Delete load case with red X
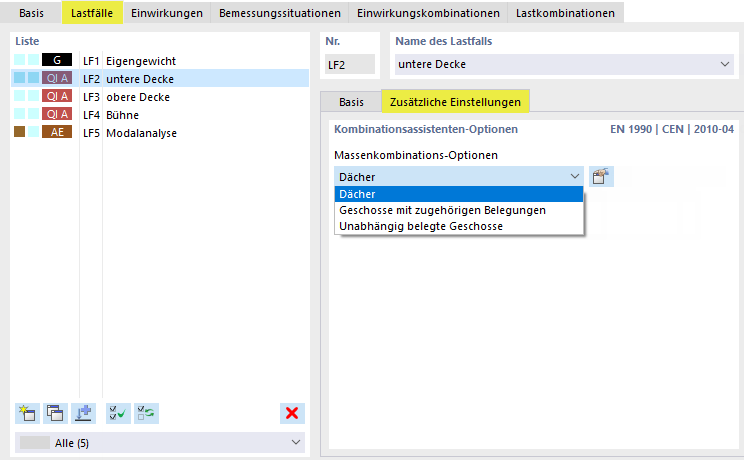The height and width of the screenshot is (460, 744). [292, 413]
